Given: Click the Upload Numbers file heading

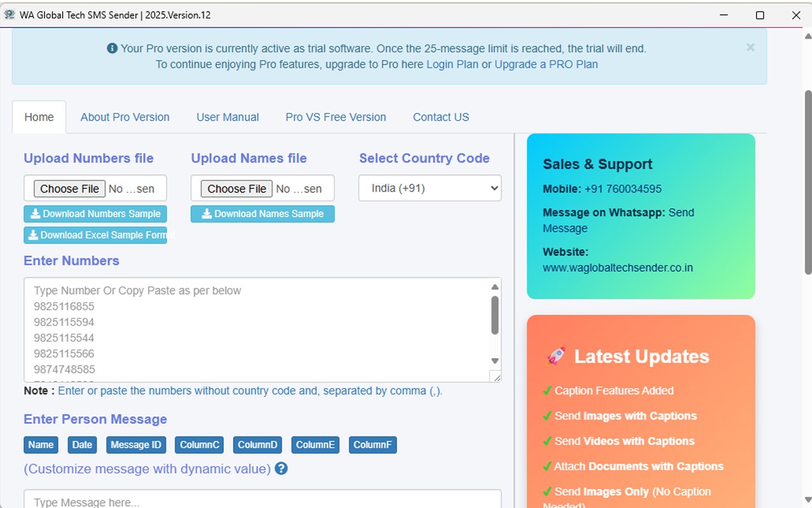Looking at the screenshot, I should coord(89,158).
